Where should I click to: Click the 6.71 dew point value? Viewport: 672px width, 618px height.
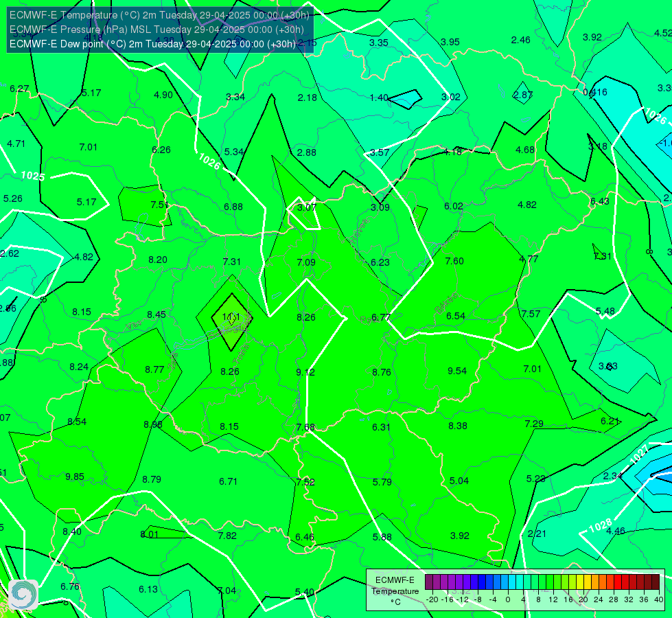point(228,481)
